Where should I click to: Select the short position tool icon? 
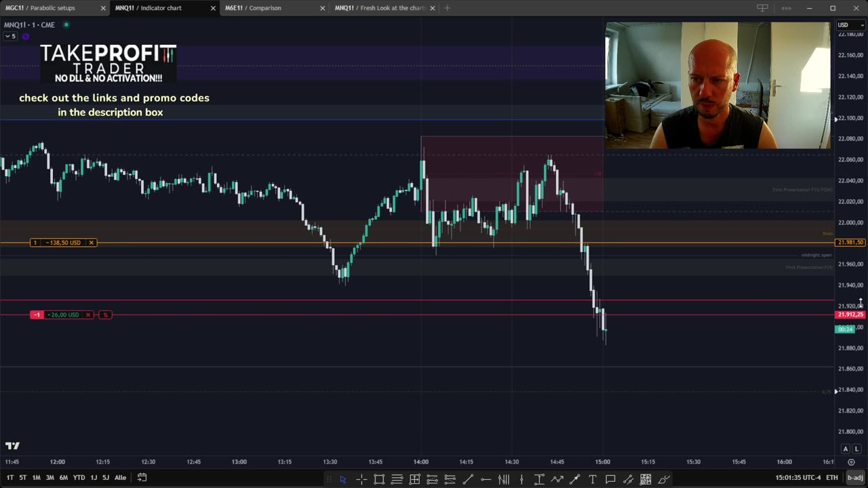(x=450, y=479)
